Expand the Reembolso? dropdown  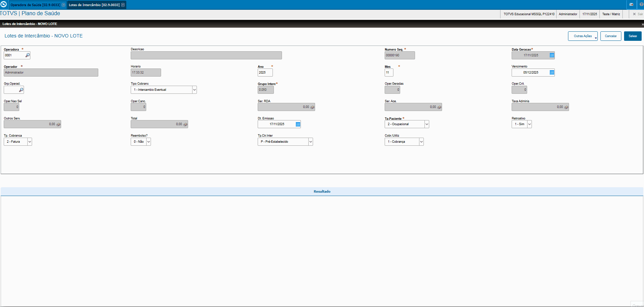pos(149,142)
